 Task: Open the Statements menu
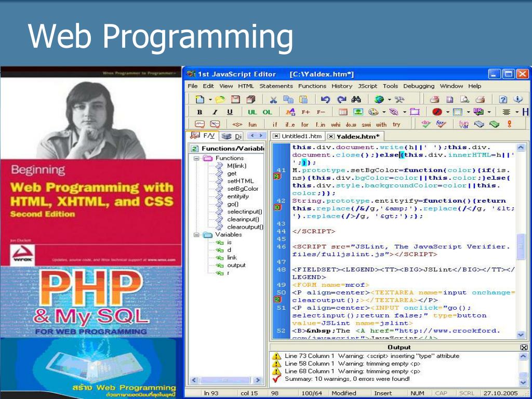(x=276, y=86)
